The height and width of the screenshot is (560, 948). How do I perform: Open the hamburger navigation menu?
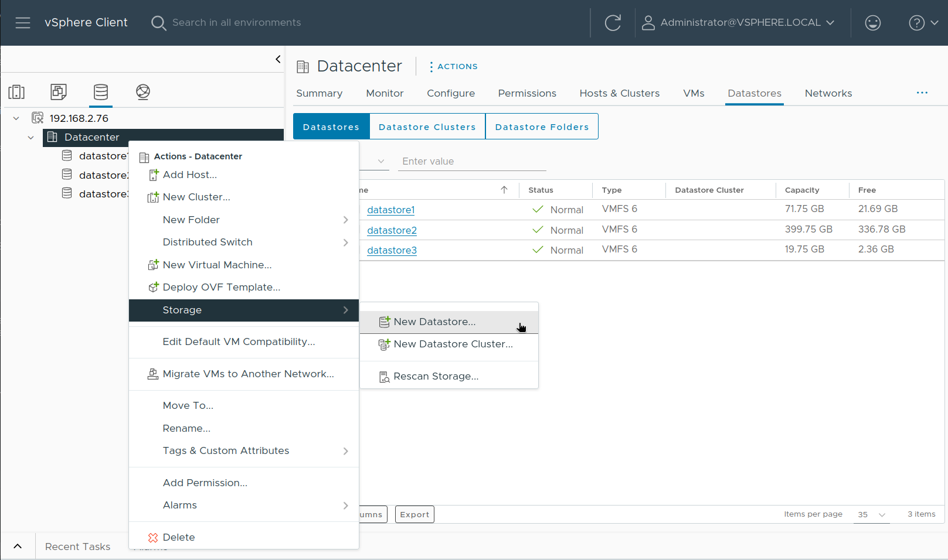pos(23,23)
